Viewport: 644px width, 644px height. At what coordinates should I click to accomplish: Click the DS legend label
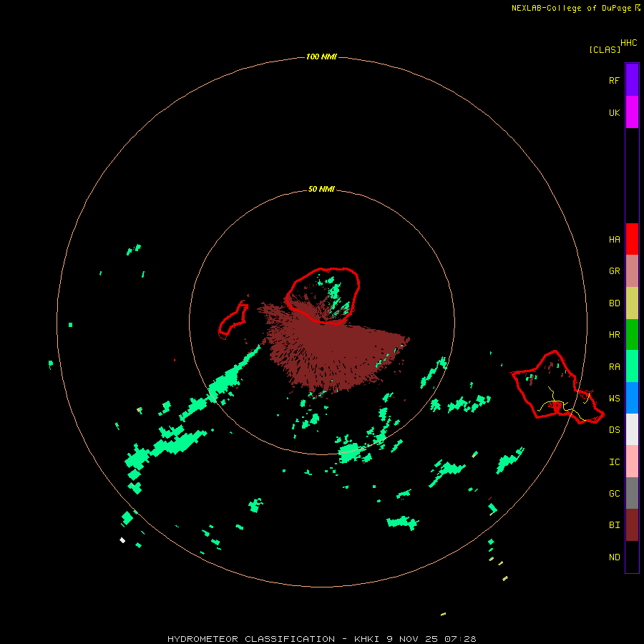(x=614, y=430)
